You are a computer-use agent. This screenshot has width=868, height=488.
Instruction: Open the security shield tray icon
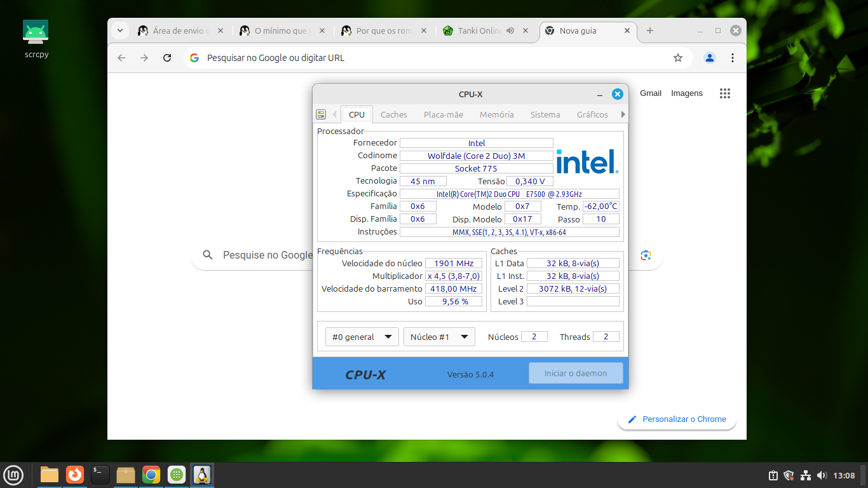tap(789, 475)
